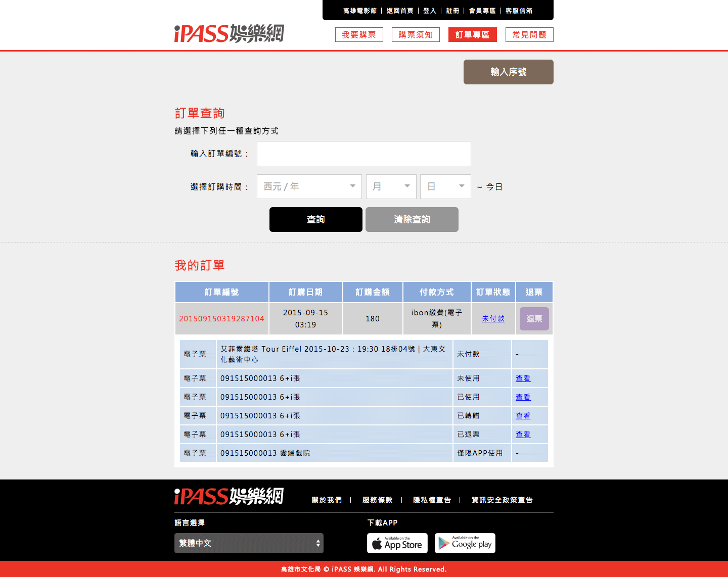Open the language selector 繁體中文
Viewport: 728px width, 577px height.
[249, 543]
